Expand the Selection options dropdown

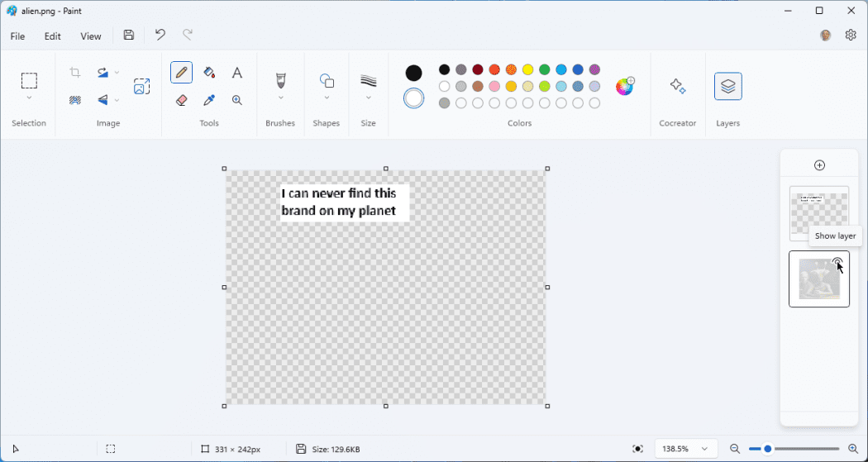click(x=29, y=98)
